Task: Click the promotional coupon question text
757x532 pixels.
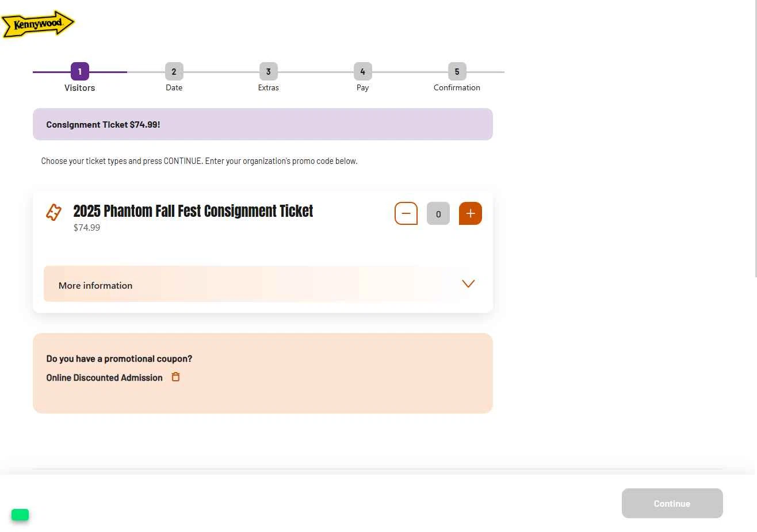Action: pos(119,359)
